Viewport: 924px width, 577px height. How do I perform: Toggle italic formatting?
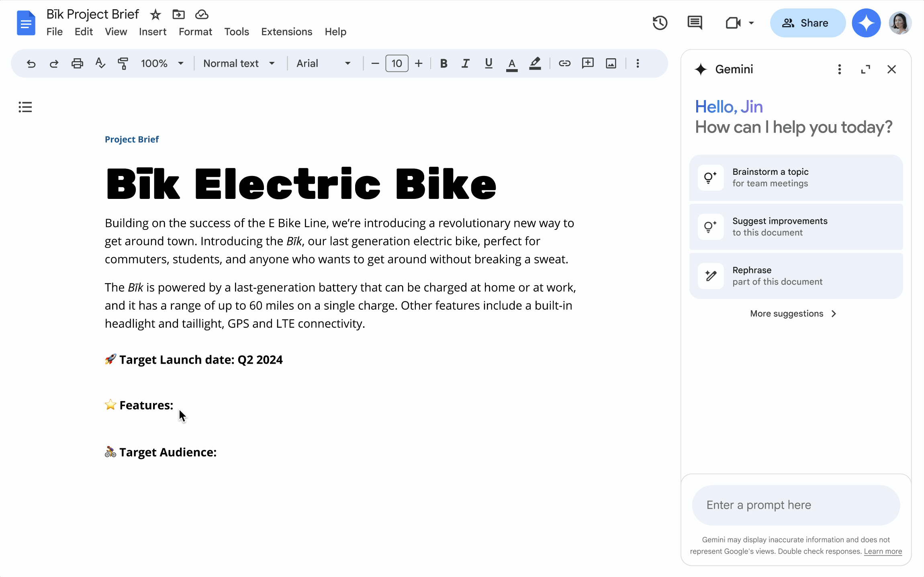tap(465, 63)
